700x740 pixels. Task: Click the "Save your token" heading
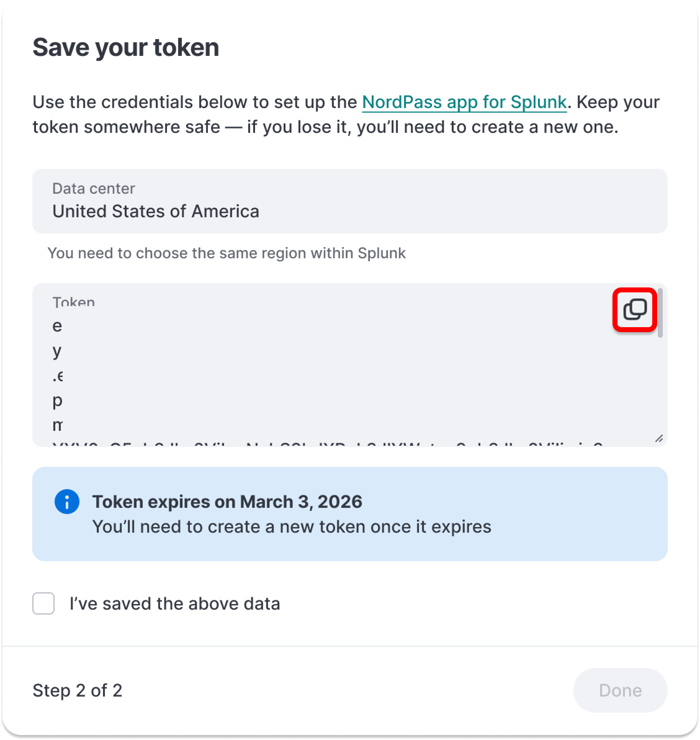(x=126, y=47)
